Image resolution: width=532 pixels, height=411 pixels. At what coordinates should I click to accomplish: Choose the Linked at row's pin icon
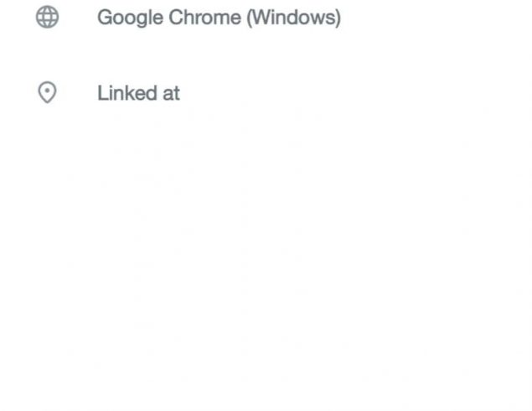pos(47,92)
